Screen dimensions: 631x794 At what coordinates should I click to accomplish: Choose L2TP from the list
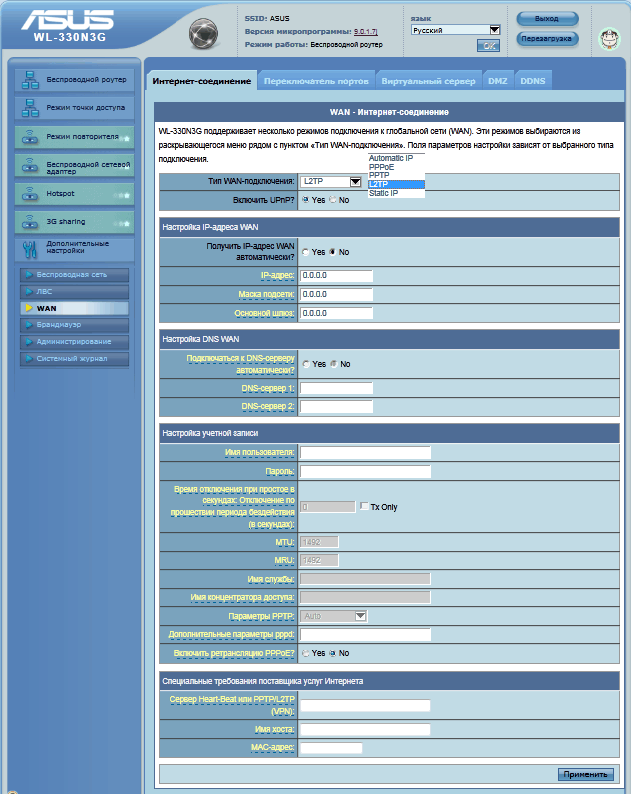click(396, 184)
